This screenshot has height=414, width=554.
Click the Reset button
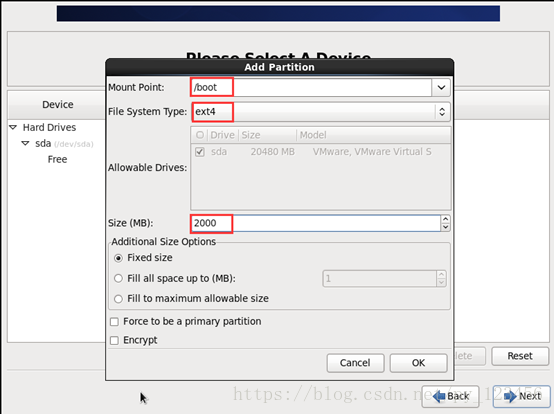point(520,356)
